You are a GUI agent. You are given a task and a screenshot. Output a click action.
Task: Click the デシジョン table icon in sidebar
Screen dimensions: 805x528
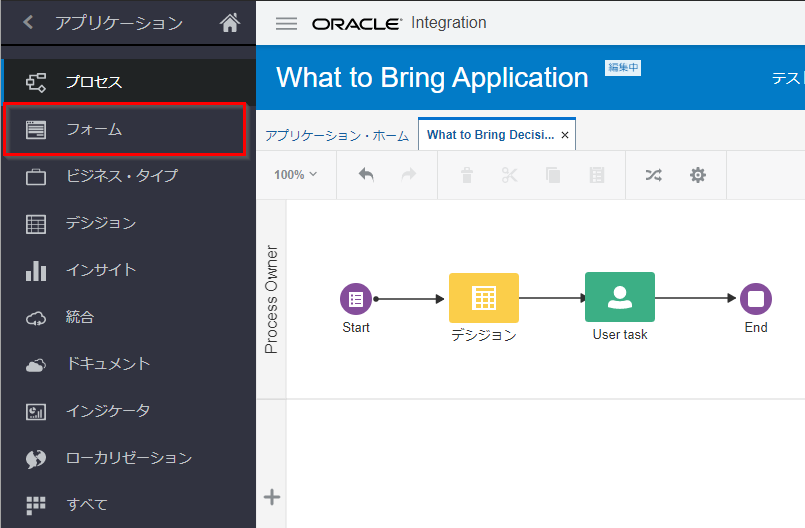click(x=36, y=224)
